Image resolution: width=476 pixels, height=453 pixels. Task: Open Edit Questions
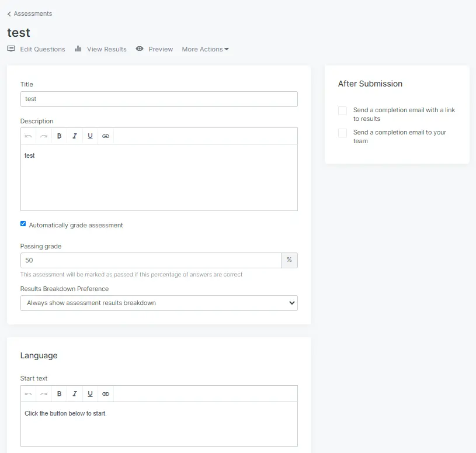click(36, 49)
